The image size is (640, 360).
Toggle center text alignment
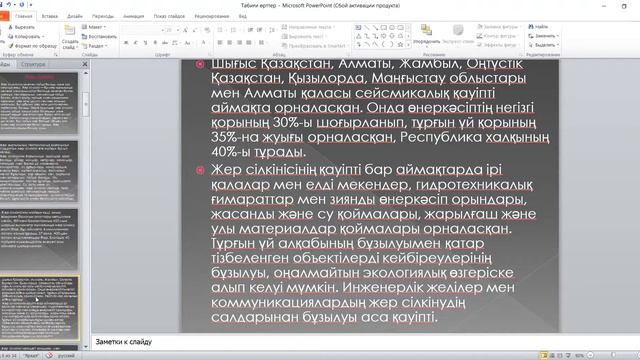pyautogui.click(x=230, y=42)
